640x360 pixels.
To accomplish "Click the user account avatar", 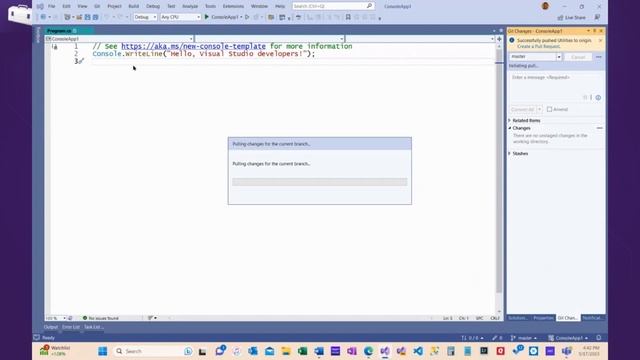I will (545, 6).
